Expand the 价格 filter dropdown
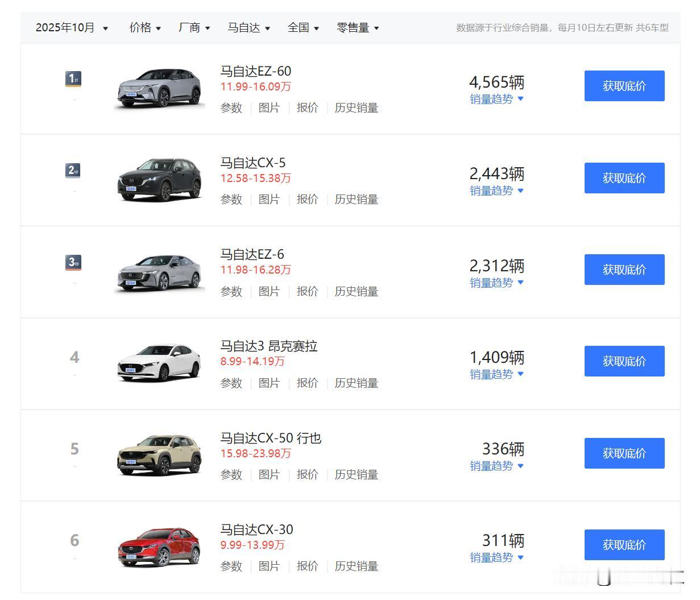The image size is (700, 600). pyautogui.click(x=145, y=28)
